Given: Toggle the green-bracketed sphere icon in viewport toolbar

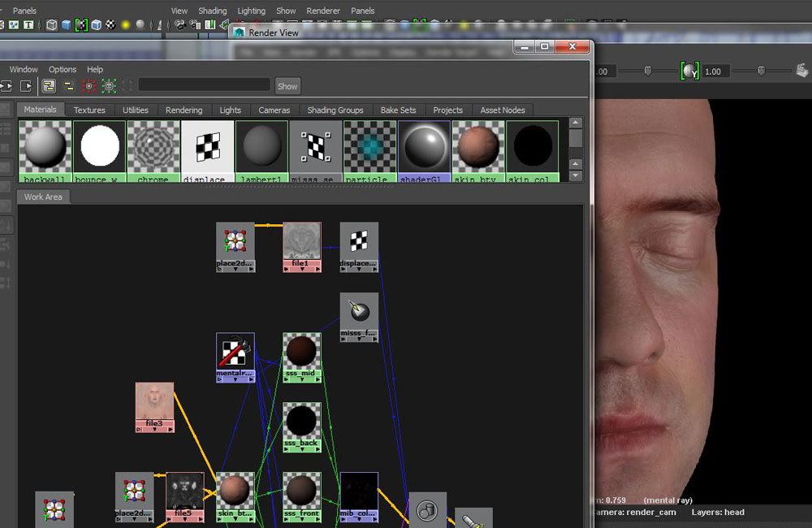Looking at the screenshot, I should [x=81, y=25].
